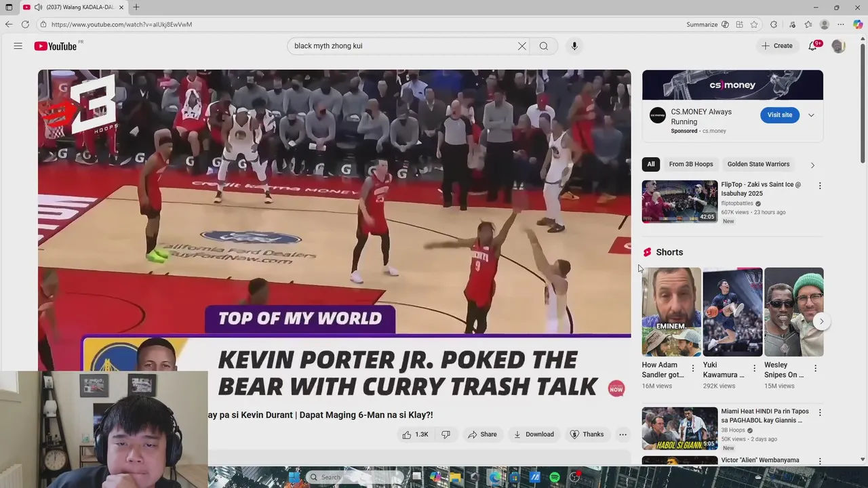Click the CS.MONEY ad banner image
Screen dimensions: 868x488
coord(732,85)
